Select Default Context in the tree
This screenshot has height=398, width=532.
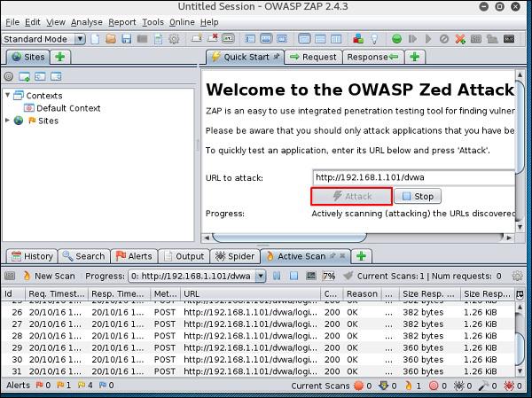click(68, 108)
